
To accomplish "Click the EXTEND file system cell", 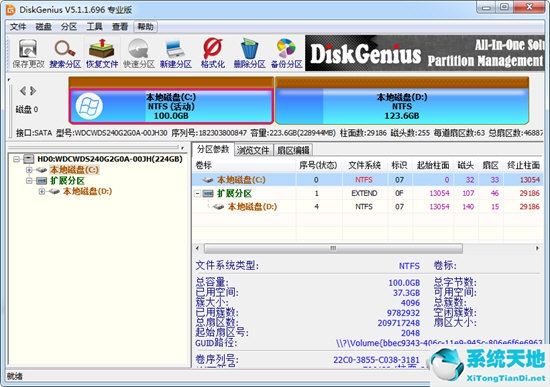I will coord(364,193).
